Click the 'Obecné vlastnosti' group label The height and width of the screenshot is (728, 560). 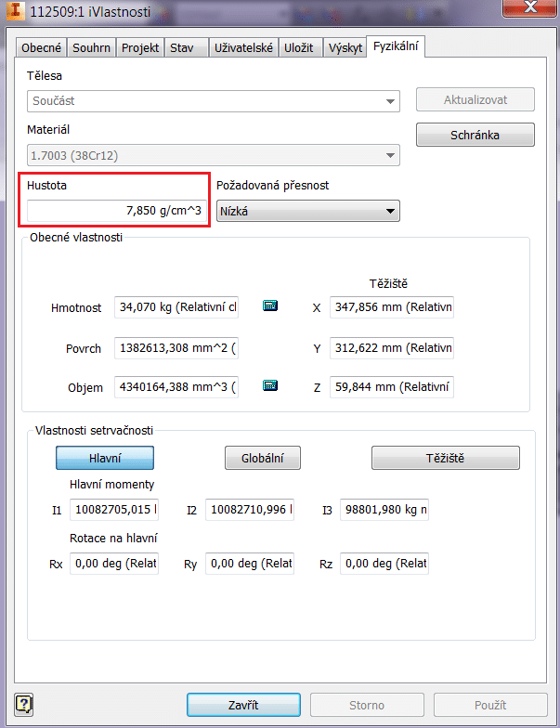[76, 238]
